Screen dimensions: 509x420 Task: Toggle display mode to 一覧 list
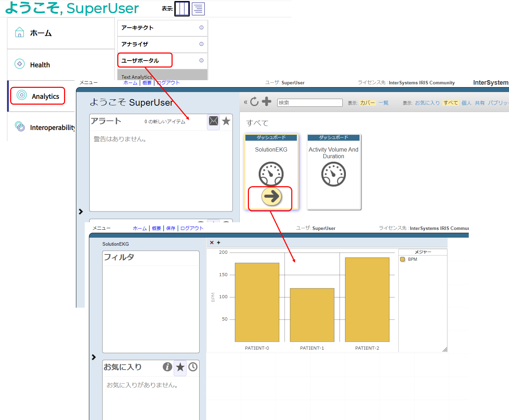point(384,103)
